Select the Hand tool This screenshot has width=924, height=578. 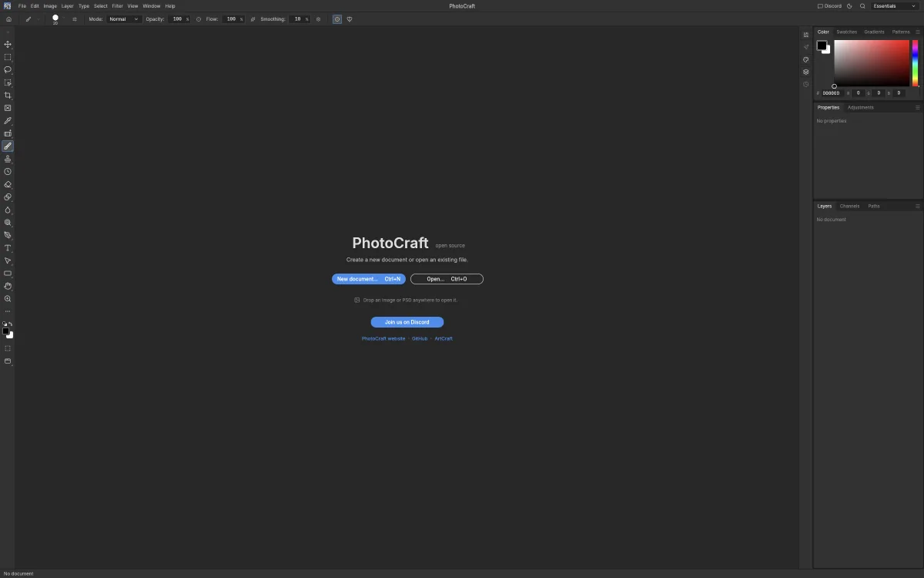click(x=8, y=286)
